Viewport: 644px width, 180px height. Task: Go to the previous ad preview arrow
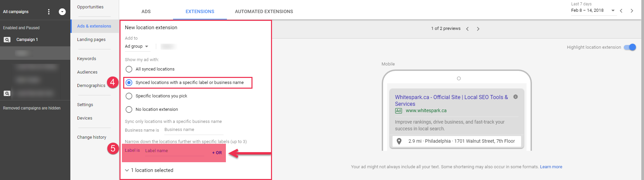point(467,29)
